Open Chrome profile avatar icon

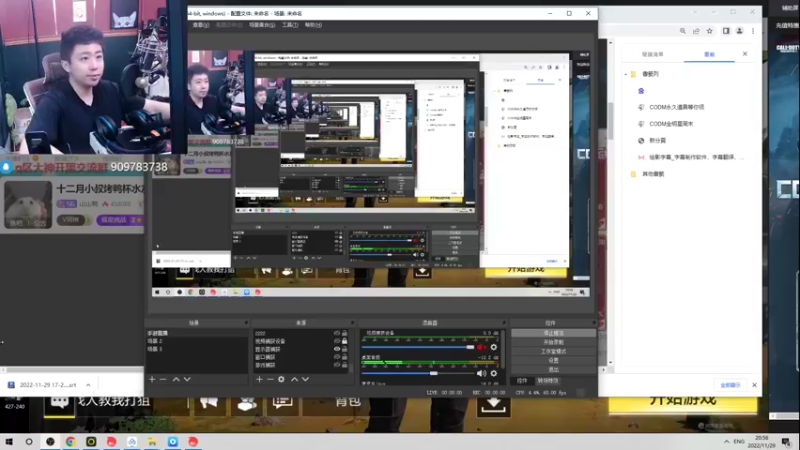[739, 31]
